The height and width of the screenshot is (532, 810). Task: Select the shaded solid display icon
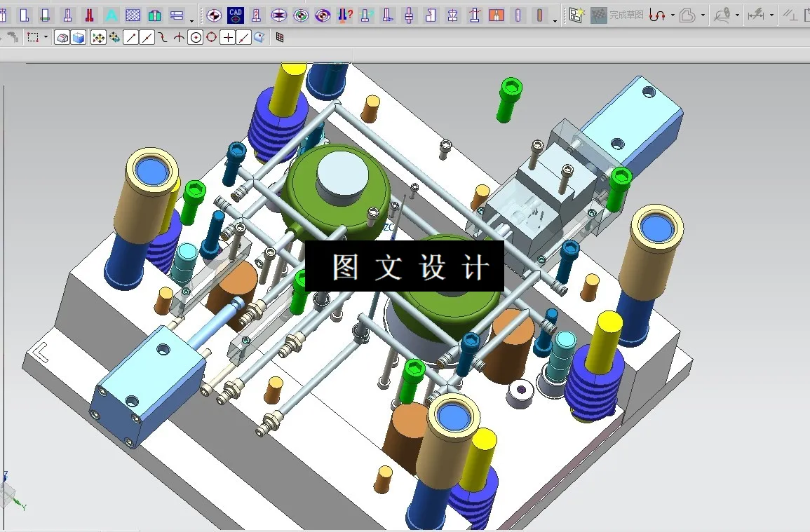77,37
